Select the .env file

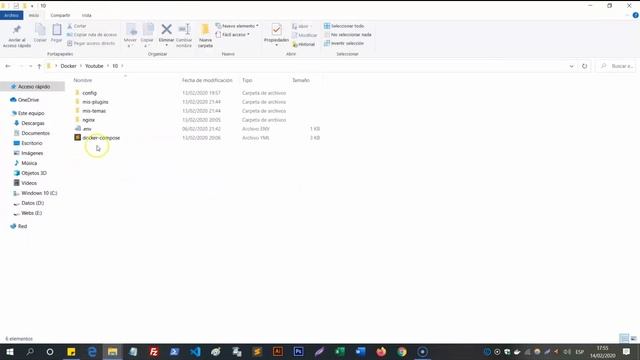(87, 129)
